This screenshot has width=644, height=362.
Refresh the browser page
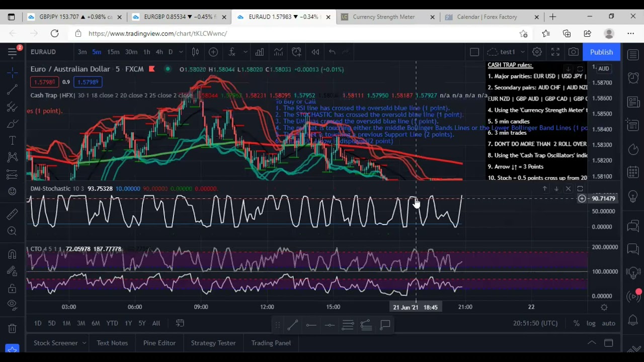point(54,33)
